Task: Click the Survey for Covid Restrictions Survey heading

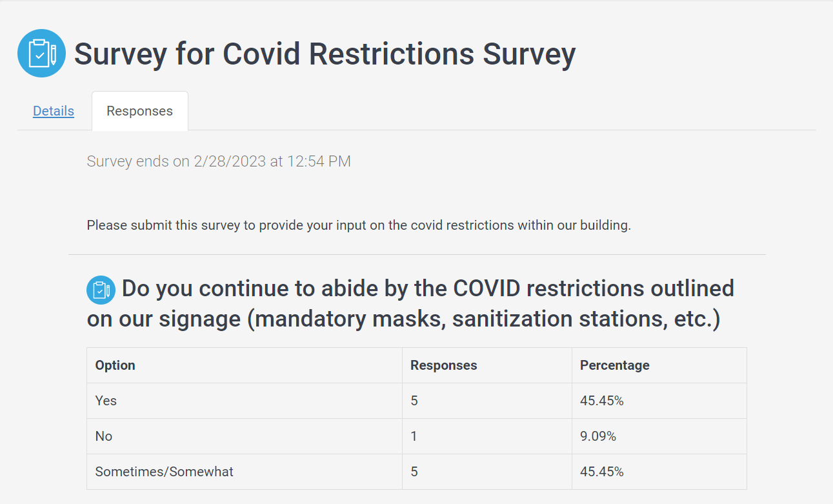Action: point(325,54)
